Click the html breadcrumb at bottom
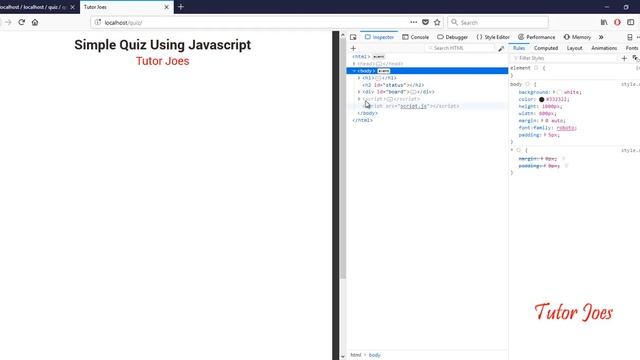 coord(356,355)
